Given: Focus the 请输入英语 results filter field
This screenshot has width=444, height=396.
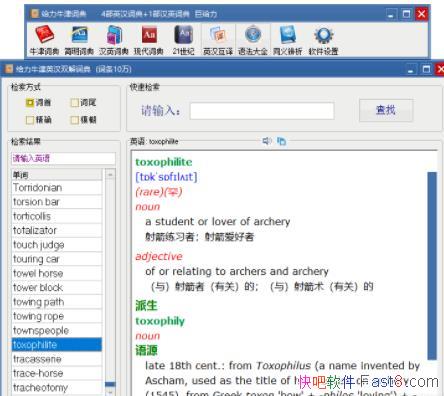Looking at the screenshot, I should tap(63, 158).
